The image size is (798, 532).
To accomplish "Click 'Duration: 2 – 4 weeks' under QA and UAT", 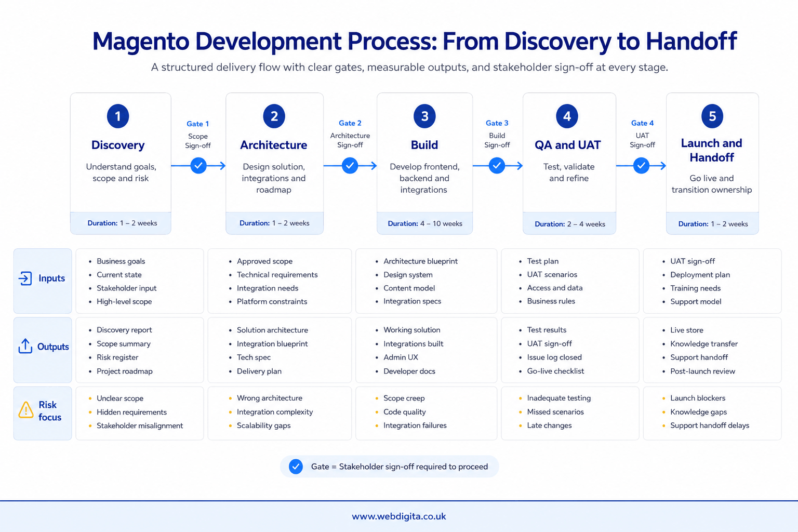I will (570, 224).
